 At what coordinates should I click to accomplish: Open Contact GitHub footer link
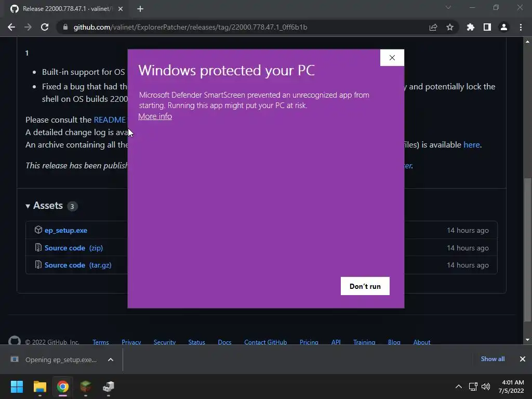(265, 342)
